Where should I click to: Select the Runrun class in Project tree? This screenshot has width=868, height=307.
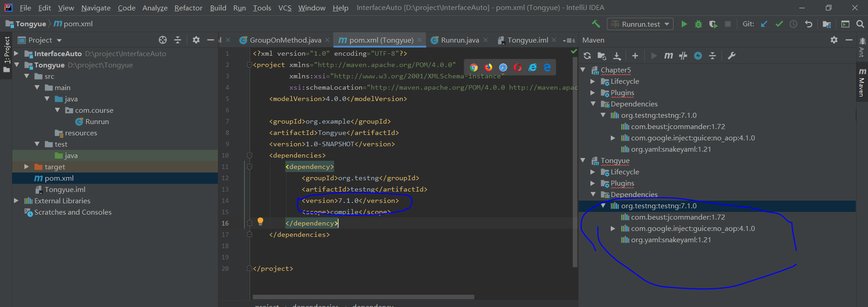pyautogui.click(x=97, y=121)
